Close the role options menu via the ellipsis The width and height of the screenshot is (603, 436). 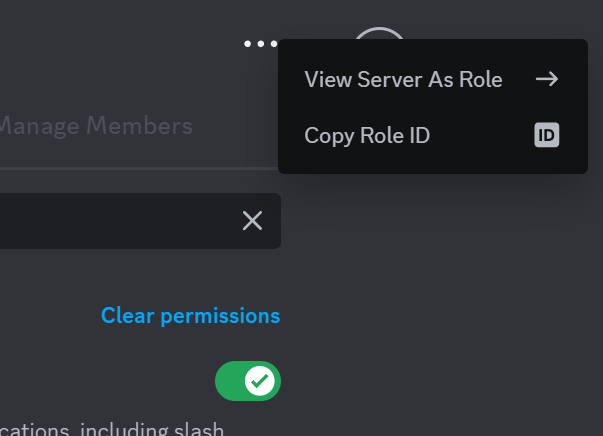tap(260, 44)
